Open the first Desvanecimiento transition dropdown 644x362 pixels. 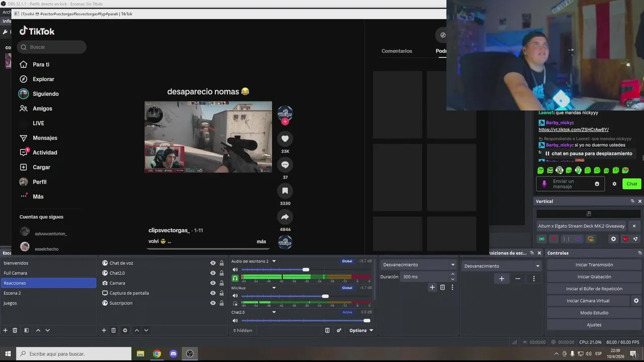pos(419,264)
